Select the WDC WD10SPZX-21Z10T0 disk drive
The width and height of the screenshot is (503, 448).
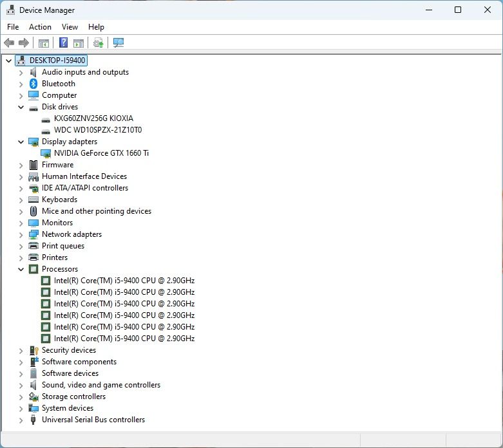tap(98, 130)
